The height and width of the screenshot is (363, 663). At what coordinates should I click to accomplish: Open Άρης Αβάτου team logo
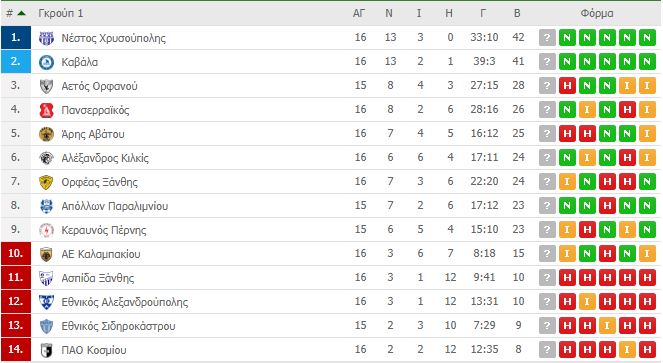click(46, 134)
